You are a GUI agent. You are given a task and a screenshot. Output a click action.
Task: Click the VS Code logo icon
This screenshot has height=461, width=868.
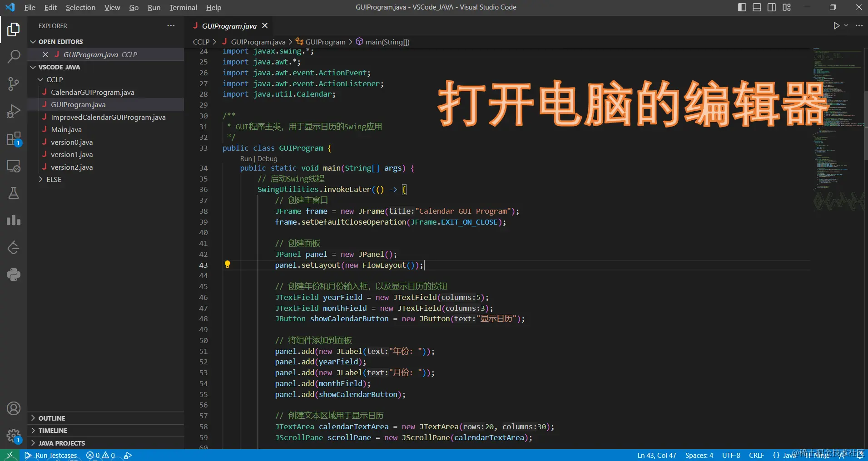(10, 7)
